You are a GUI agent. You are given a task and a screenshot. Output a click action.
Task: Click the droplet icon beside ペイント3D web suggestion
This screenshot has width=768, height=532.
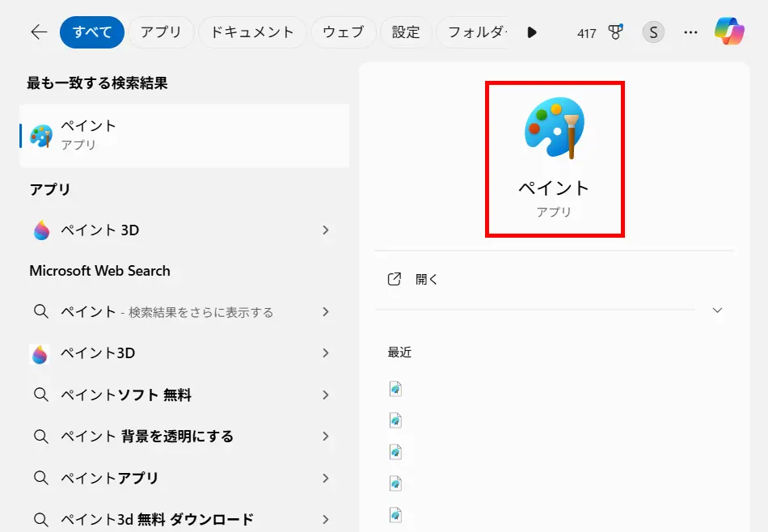pos(40,353)
